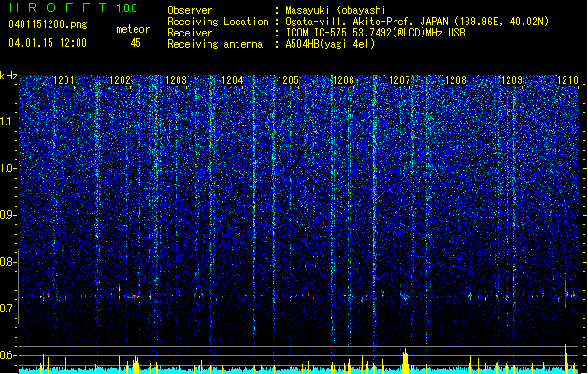Click the Observer label
This screenshot has height=374, width=588.
click(x=190, y=10)
